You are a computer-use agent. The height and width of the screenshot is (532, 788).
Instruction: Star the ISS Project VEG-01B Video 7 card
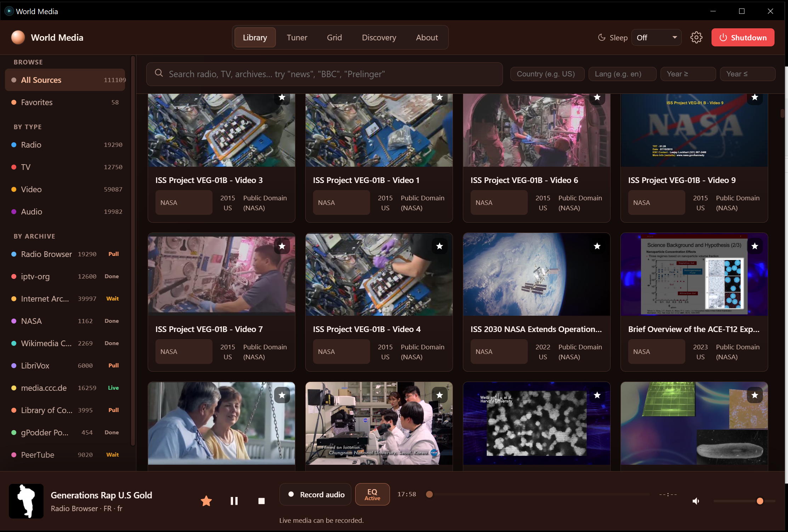[x=282, y=246]
